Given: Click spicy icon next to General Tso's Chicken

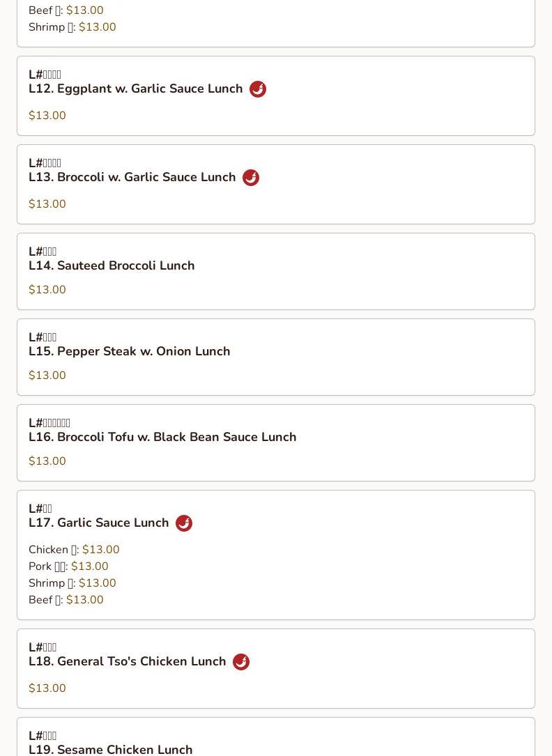Looking at the screenshot, I should click(241, 662).
